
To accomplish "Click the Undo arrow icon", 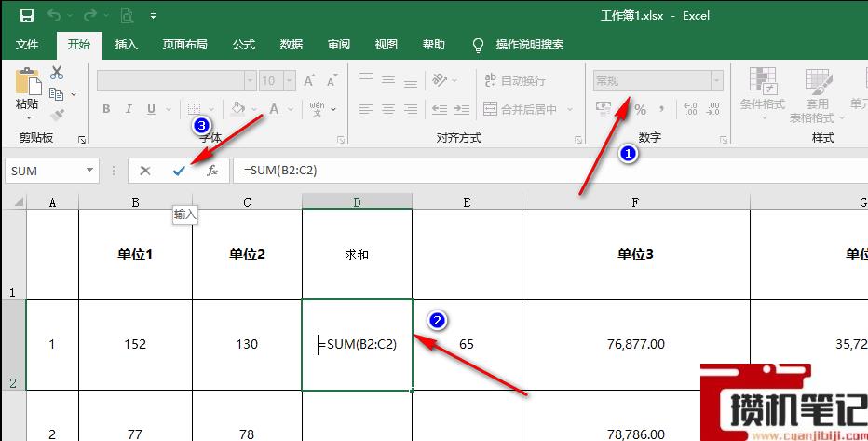I will pos(54,16).
